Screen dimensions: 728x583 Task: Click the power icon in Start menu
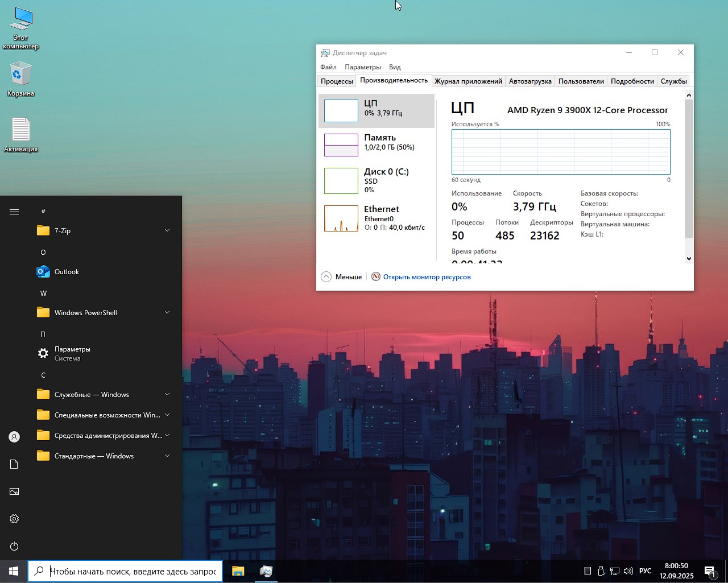(14, 546)
